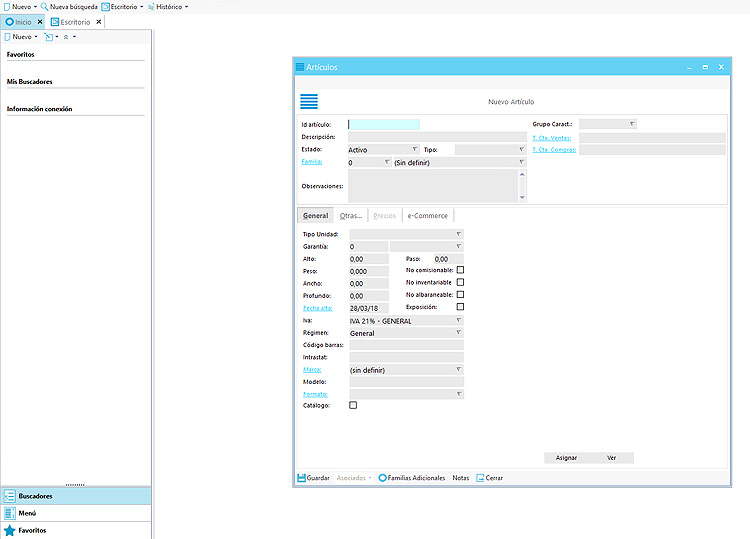This screenshot has height=539, width=750.
Task: Enable the Catálogo checkbox
Action: tap(353, 405)
